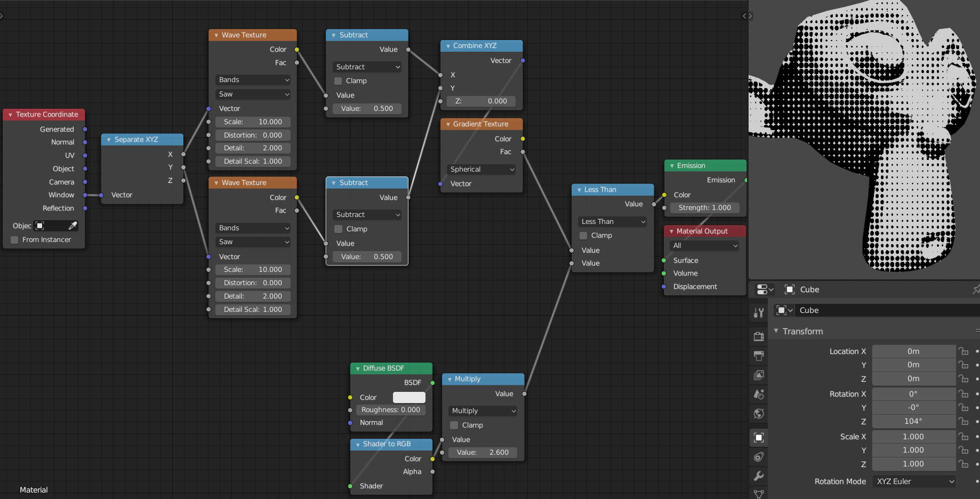Open Bands dropdown on upper Wave Texture
Viewport: 980px width, 499px height.
(253, 80)
